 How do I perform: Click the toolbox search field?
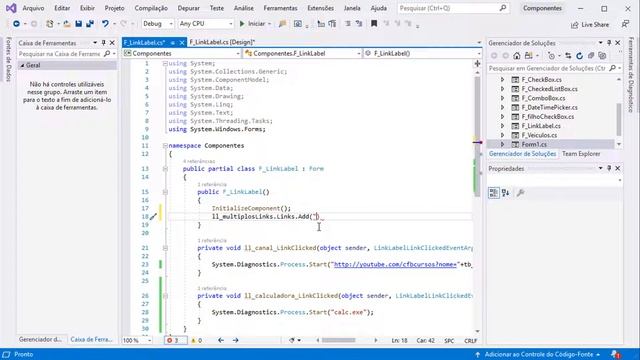[60, 54]
